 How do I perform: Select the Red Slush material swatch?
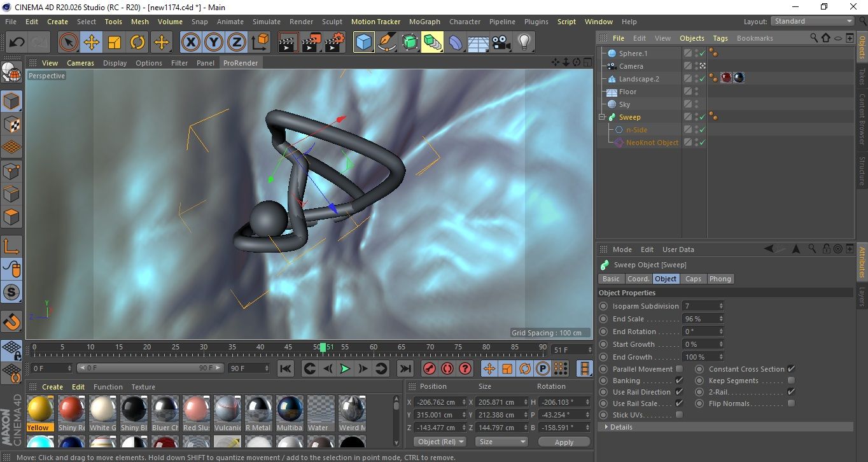[x=196, y=414]
